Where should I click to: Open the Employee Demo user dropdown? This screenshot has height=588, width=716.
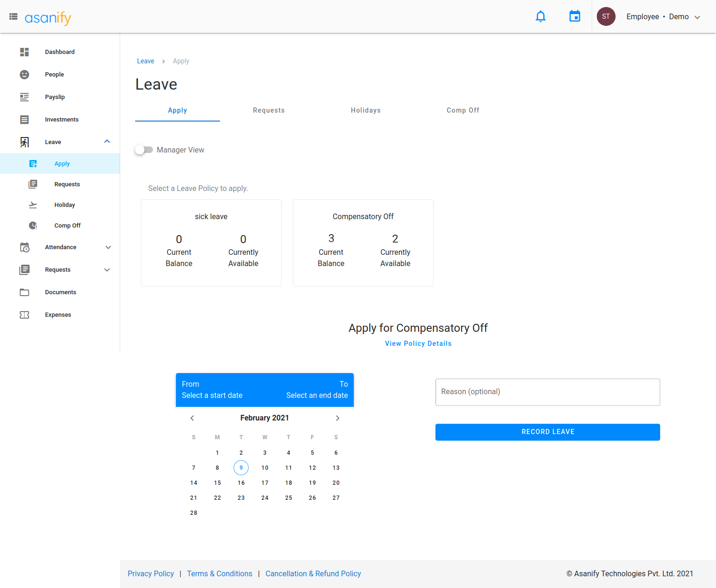click(663, 17)
